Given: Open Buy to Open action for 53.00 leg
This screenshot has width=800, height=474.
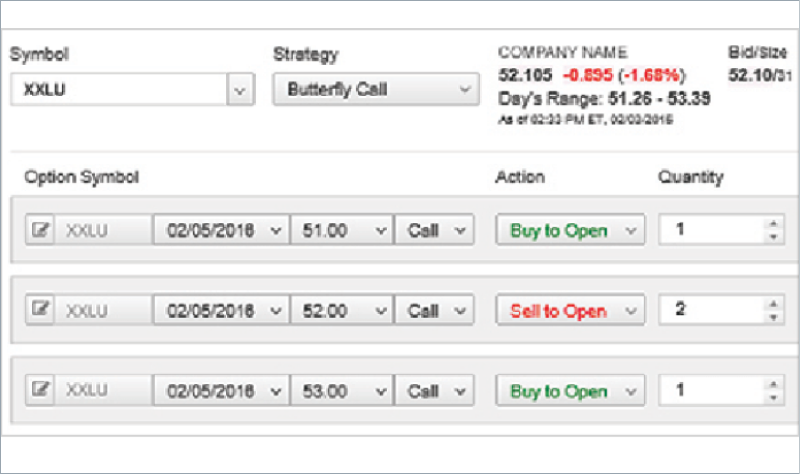Looking at the screenshot, I should point(567,391).
